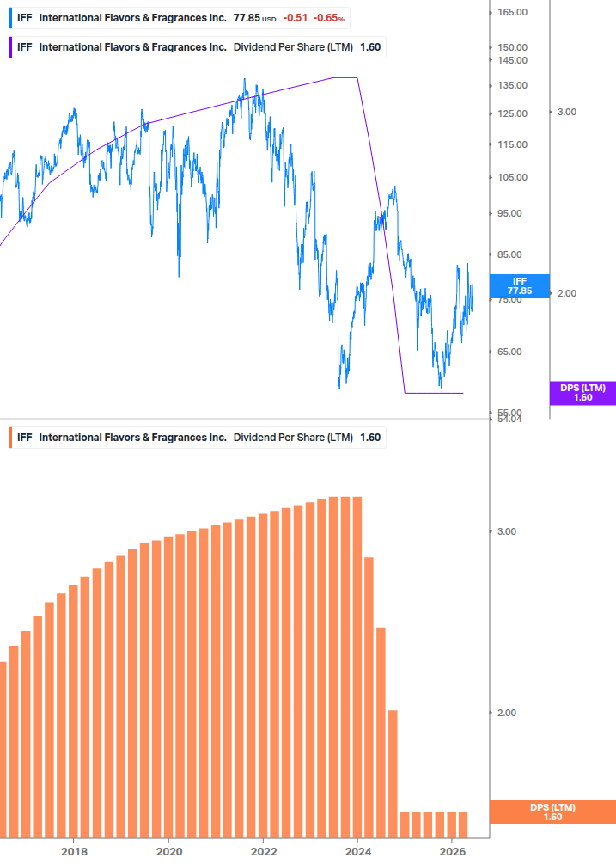Click the purple legend color bar
616x864 pixels.
pos(10,47)
